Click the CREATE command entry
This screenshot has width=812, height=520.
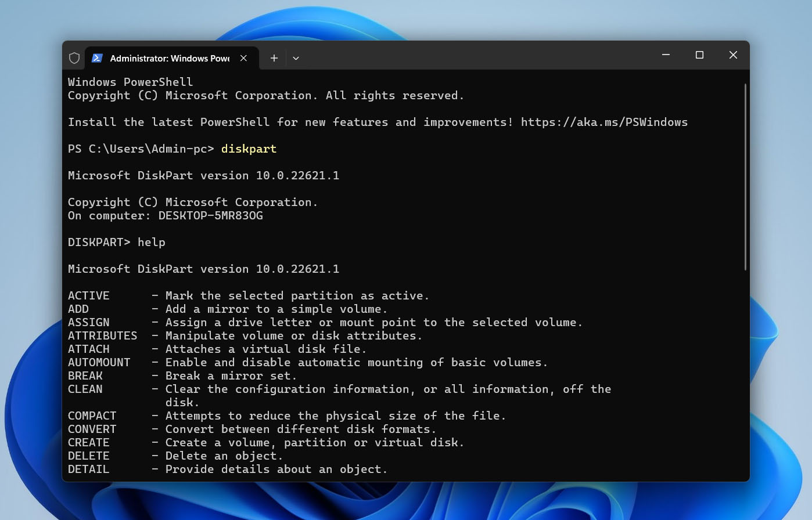(89, 442)
